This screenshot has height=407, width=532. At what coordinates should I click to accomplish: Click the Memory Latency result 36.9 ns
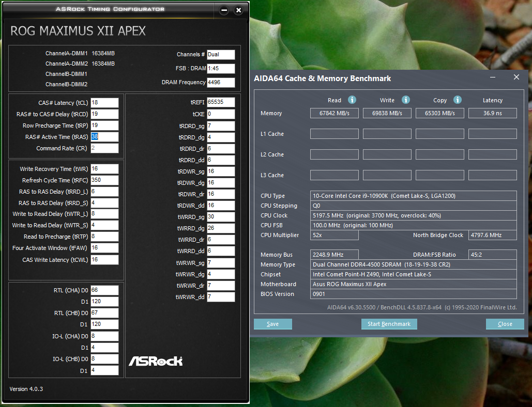(493, 113)
